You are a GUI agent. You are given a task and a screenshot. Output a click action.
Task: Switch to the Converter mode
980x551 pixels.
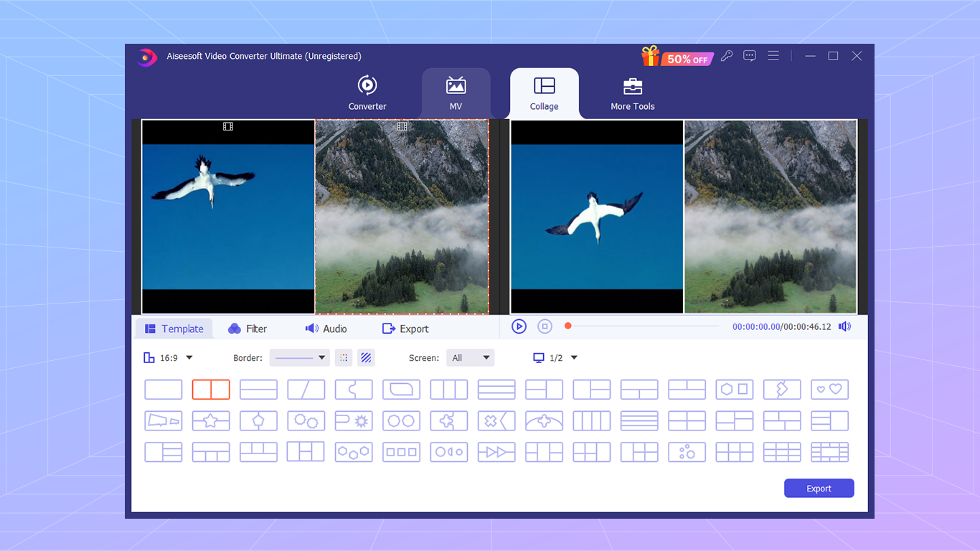(x=367, y=92)
